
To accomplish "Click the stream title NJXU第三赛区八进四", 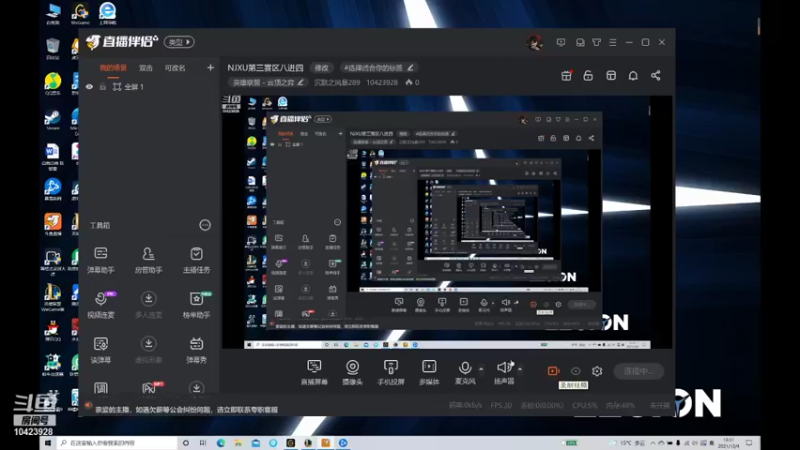I will point(265,67).
